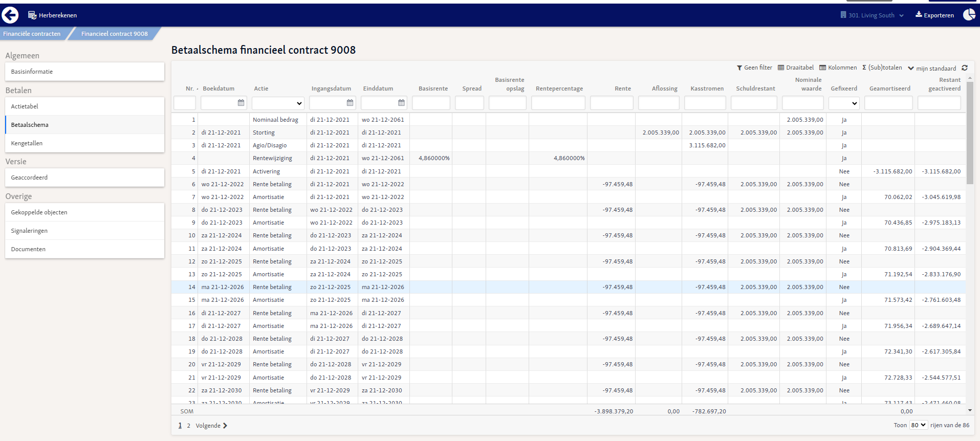Open (Sub)totalen options
The height and width of the screenshot is (441, 980).
pos(882,68)
